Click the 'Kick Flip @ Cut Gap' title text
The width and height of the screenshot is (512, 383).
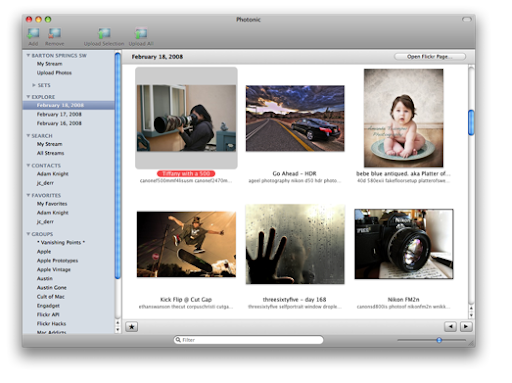186,299
